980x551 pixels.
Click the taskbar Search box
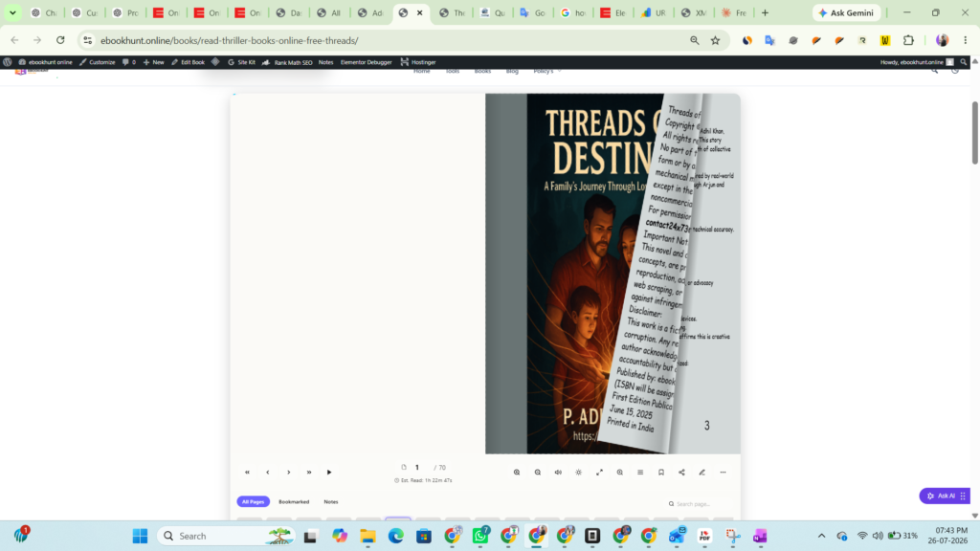226,536
